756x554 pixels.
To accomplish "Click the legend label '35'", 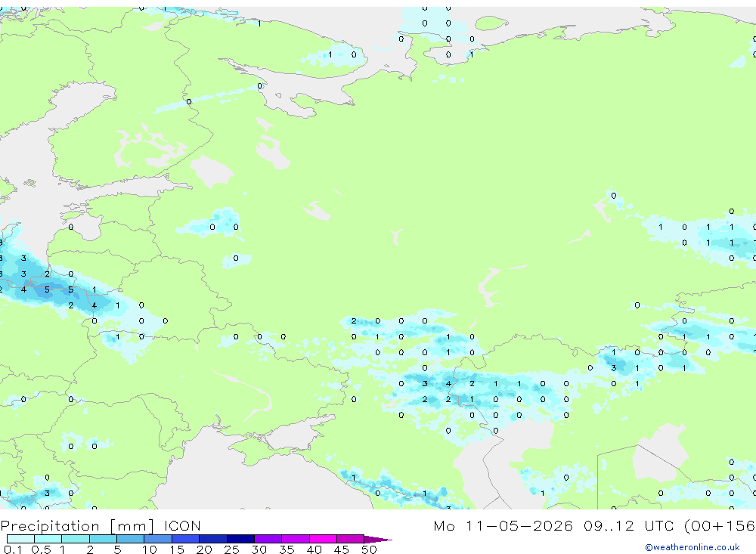I will pos(287,549).
